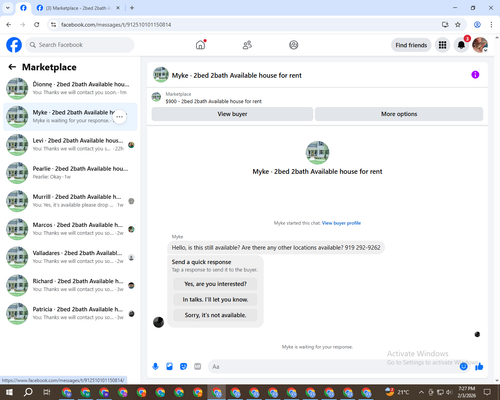Click the address bar URL
This screenshot has width=500, height=400.
click(116, 25)
